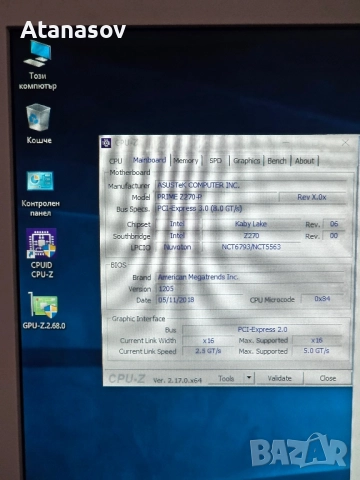Click the Validate button
This screenshot has width=360, height=480.
(x=280, y=378)
